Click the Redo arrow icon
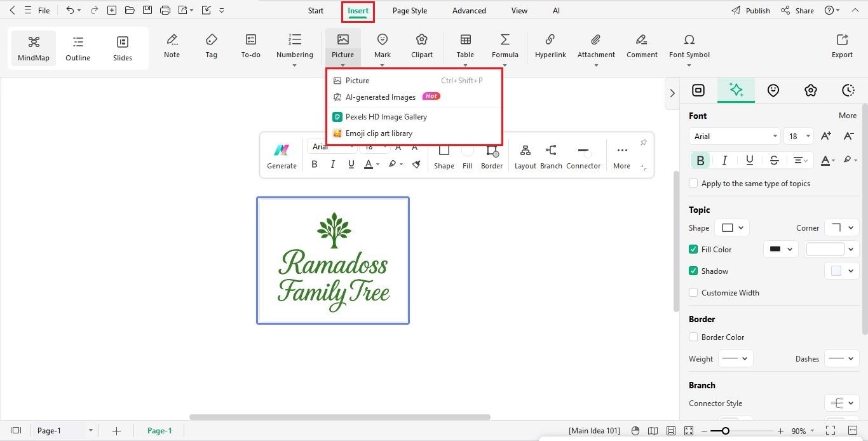 coord(95,10)
